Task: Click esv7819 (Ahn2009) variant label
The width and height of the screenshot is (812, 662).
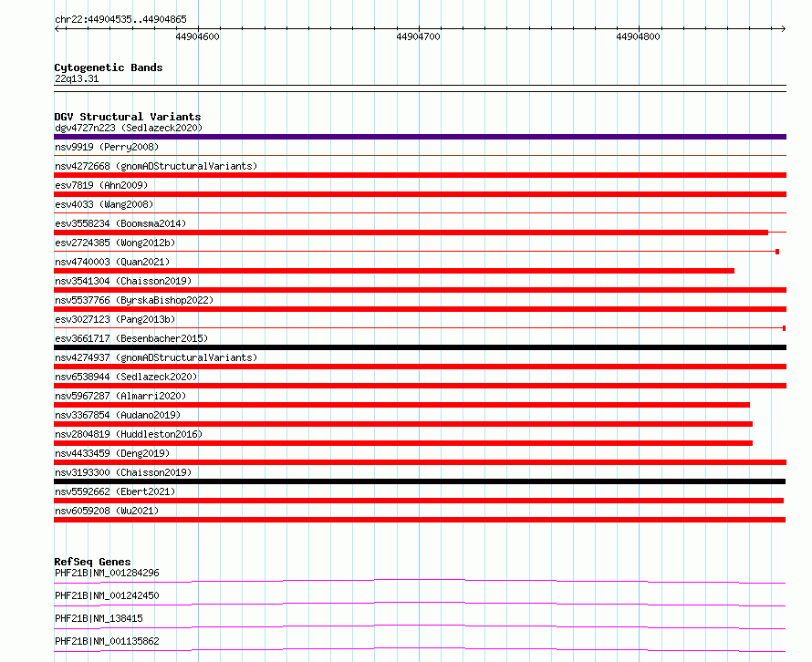Action: 101,185
